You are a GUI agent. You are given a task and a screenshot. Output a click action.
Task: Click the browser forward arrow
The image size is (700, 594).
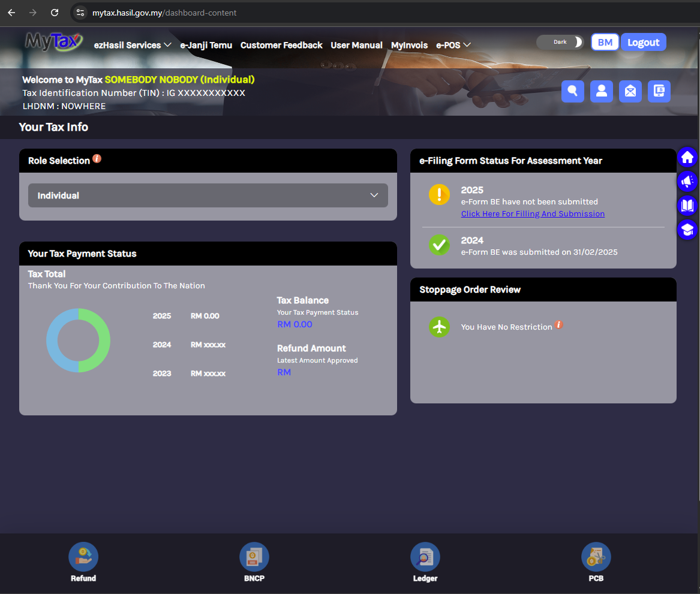click(32, 13)
